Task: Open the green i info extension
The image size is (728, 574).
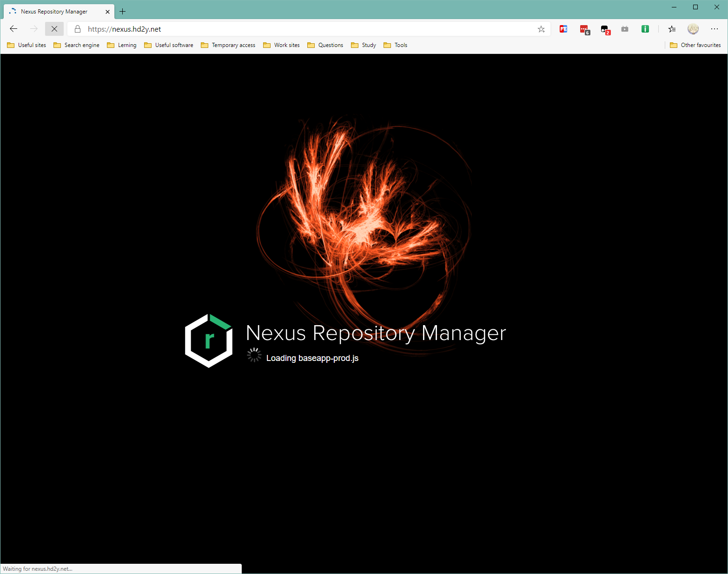Action: coord(645,29)
